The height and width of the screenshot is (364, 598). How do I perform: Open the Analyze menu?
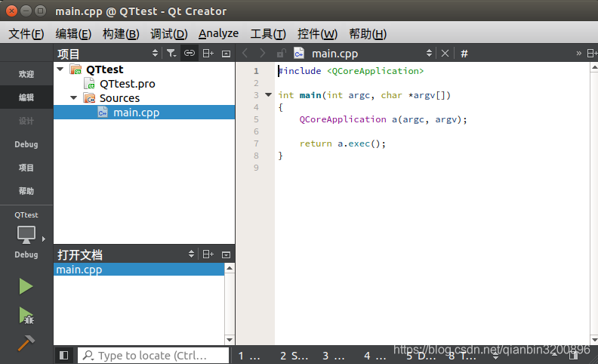click(218, 34)
